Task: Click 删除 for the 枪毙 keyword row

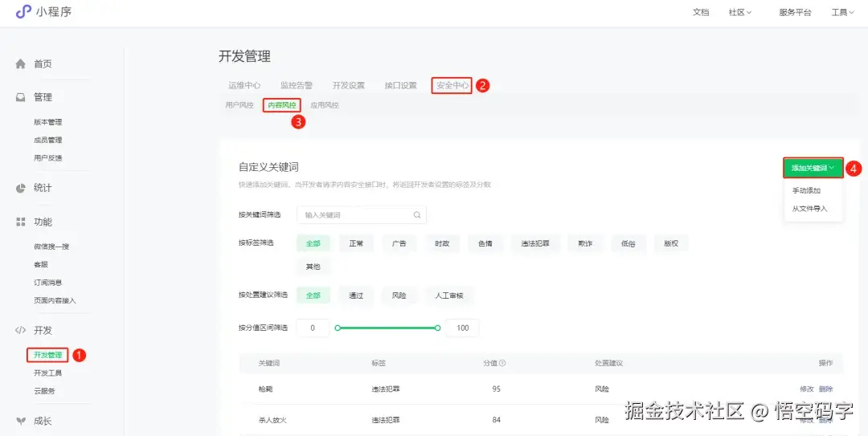Action: [x=825, y=389]
